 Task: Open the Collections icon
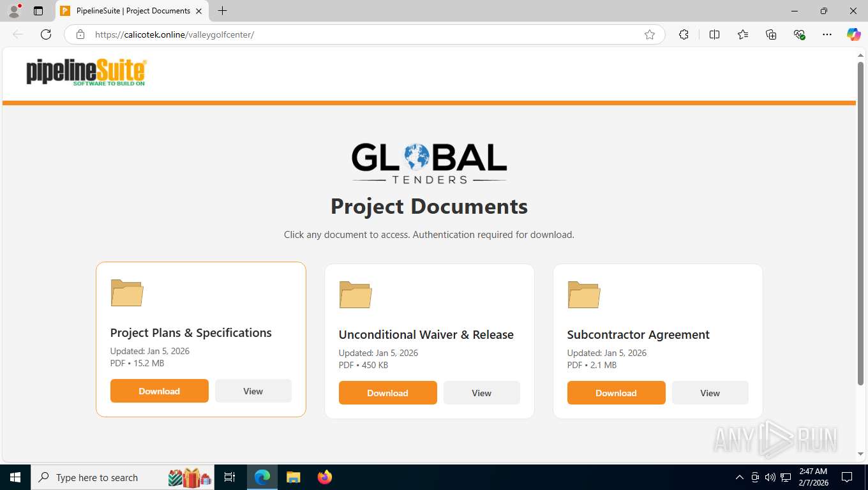pos(771,34)
